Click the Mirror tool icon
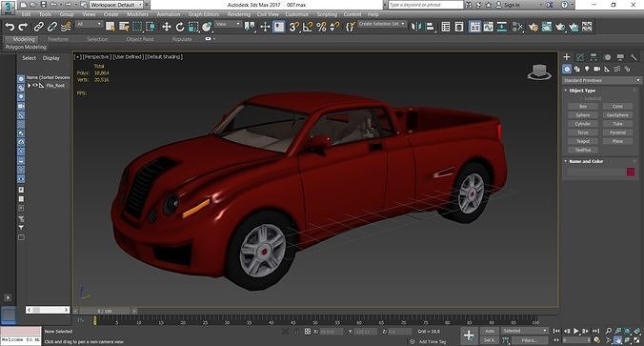 [x=416, y=27]
